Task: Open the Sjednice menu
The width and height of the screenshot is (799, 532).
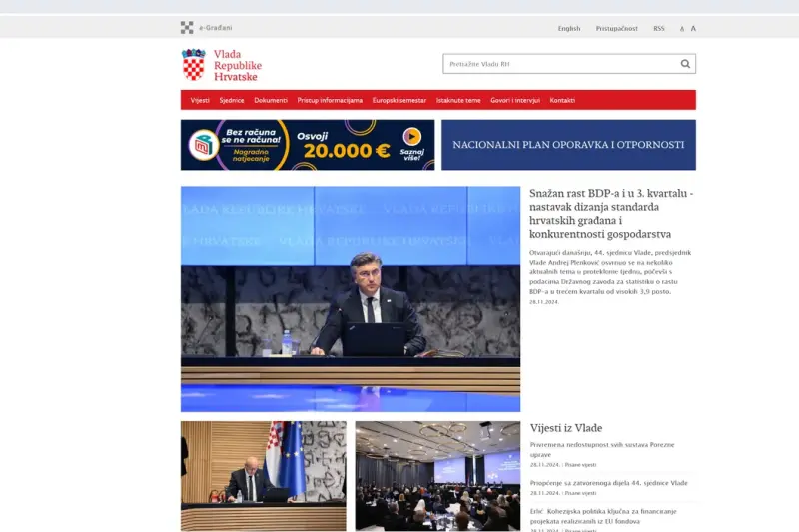Action: [x=232, y=100]
